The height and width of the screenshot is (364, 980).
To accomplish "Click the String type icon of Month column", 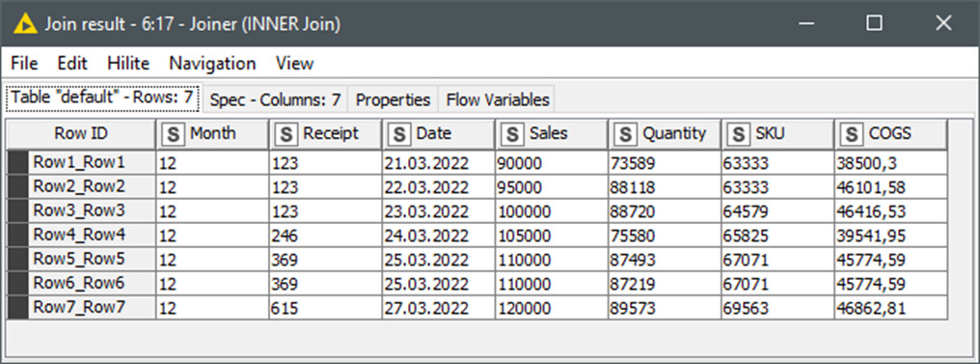I will point(172,134).
